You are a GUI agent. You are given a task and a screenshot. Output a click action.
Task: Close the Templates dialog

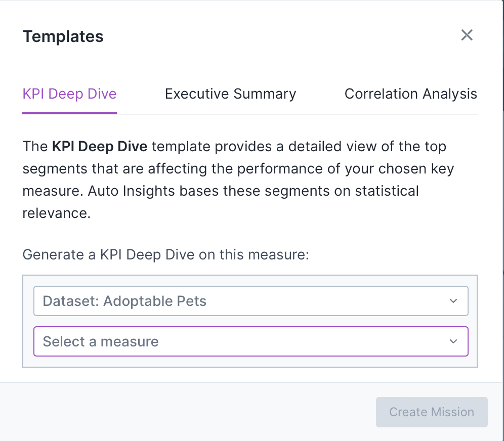coord(467,35)
